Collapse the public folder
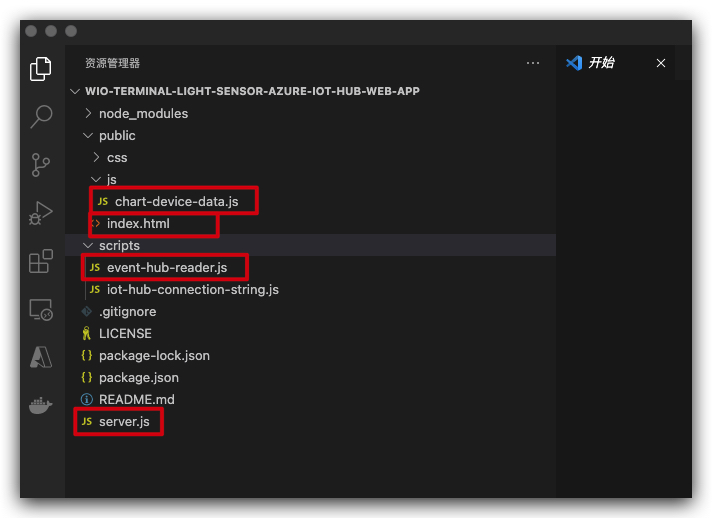Viewport: 712px width, 518px height. (x=88, y=135)
